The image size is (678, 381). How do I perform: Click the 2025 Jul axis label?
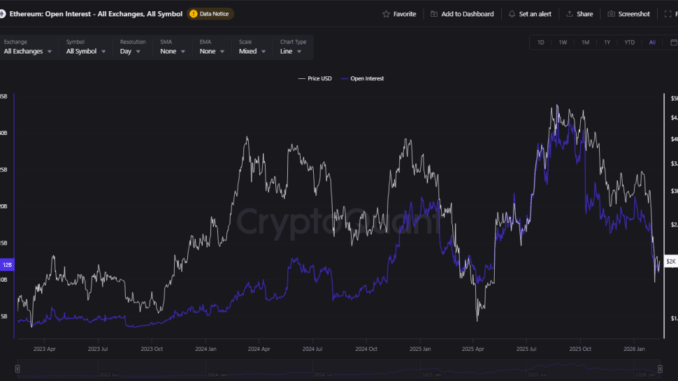[x=527, y=349]
